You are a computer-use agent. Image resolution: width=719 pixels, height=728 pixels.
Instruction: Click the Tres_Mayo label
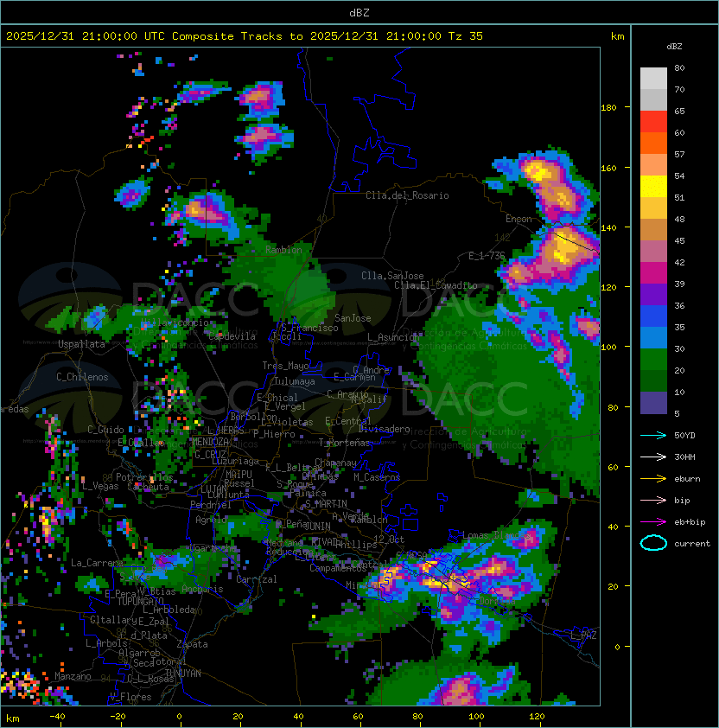point(285,366)
